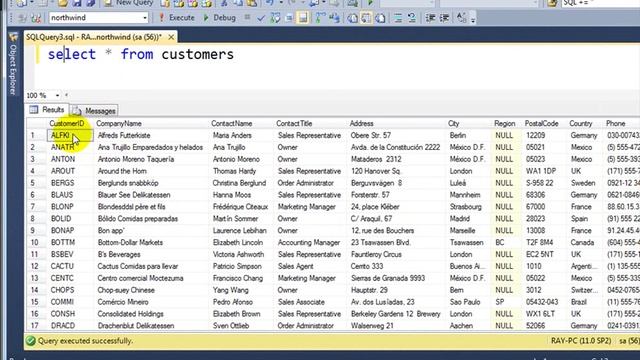Click the Cancel Executing Query stop icon
The image size is (640, 360).
tap(247, 18)
